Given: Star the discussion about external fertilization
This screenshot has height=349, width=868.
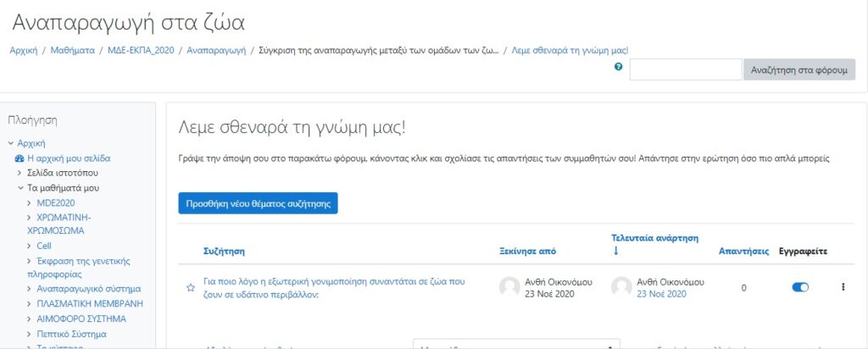Looking at the screenshot, I should [191, 288].
